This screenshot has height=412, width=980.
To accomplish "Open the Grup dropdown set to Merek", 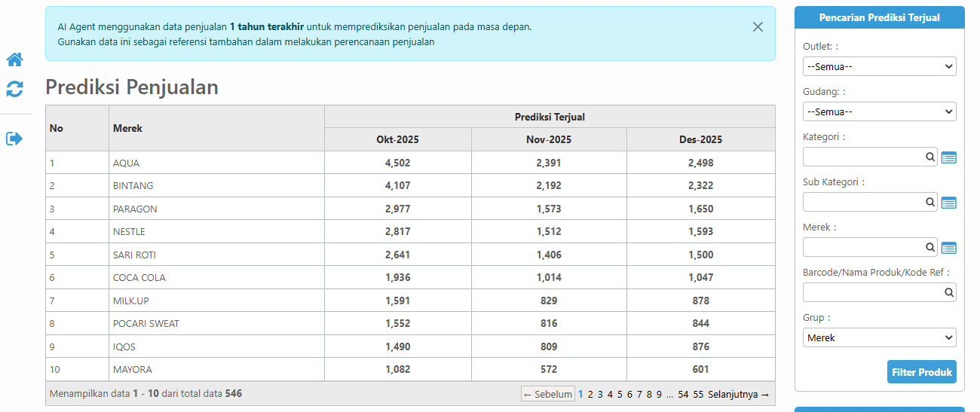I will (879, 337).
